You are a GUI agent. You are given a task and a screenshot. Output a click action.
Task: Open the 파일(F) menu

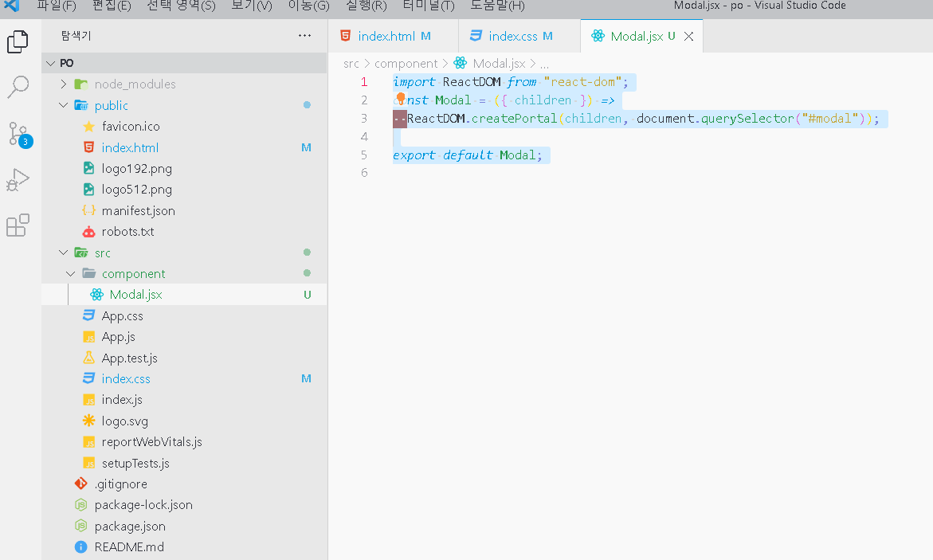tap(56, 6)
